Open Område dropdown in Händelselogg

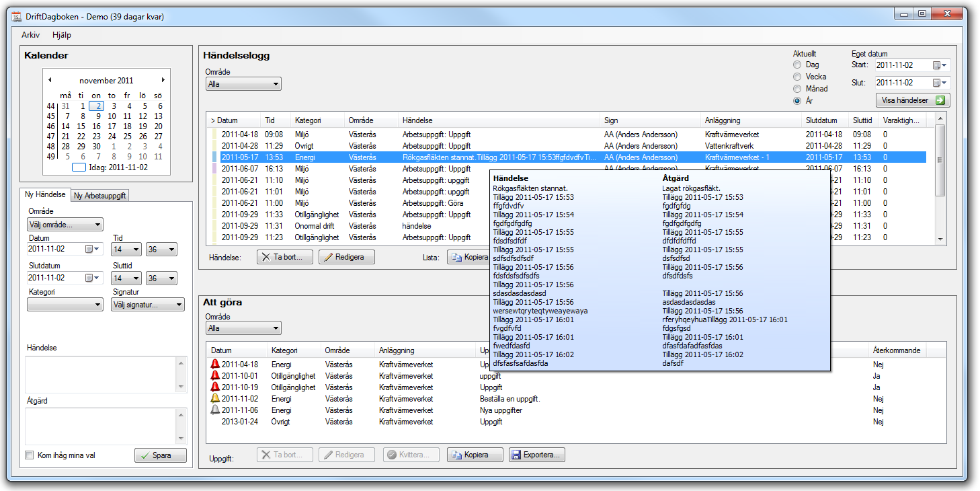point(243,84)
